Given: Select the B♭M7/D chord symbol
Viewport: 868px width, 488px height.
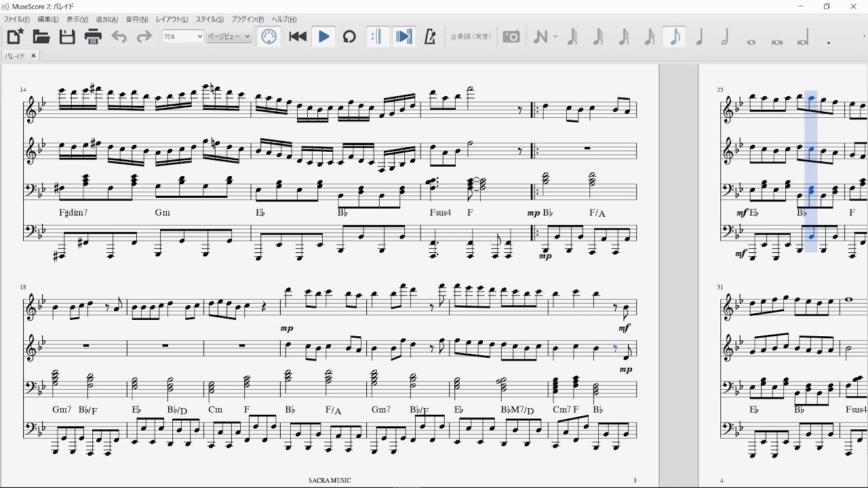Looking at the screenshot, I should (x=517, y=410).
